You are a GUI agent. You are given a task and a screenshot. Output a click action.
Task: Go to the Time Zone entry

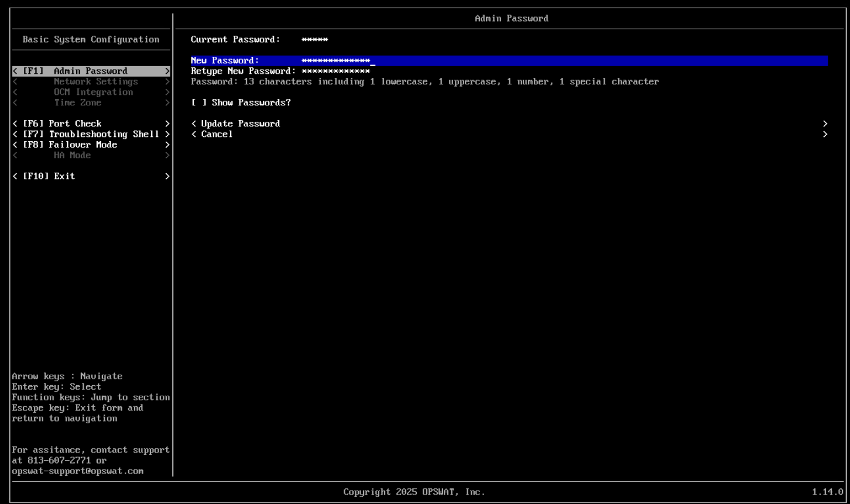[x=77, y=102]
